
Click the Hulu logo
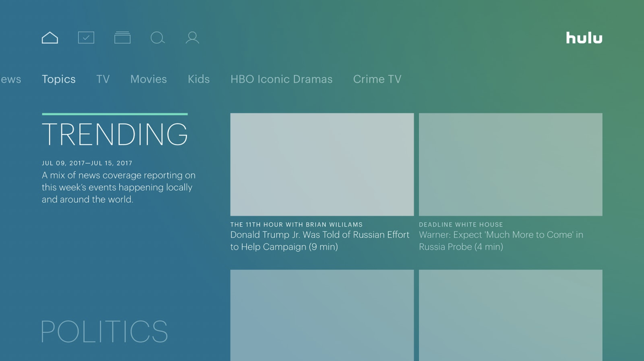click(584, 38)
